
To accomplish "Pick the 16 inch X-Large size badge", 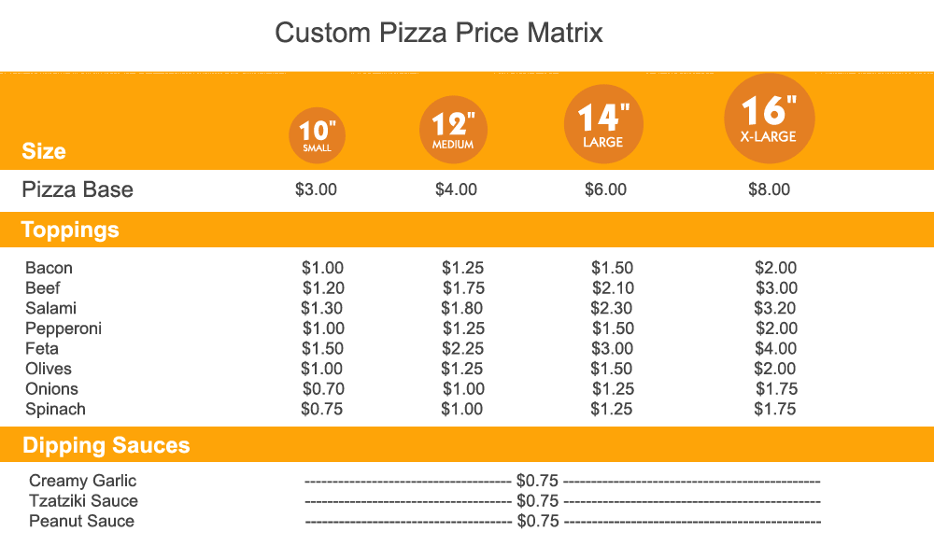I will [x=770, y=117].
